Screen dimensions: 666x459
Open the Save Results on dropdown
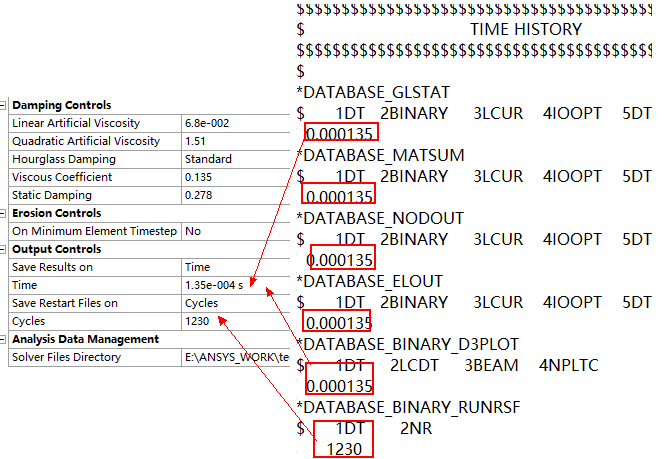click(x=229, y=267)
